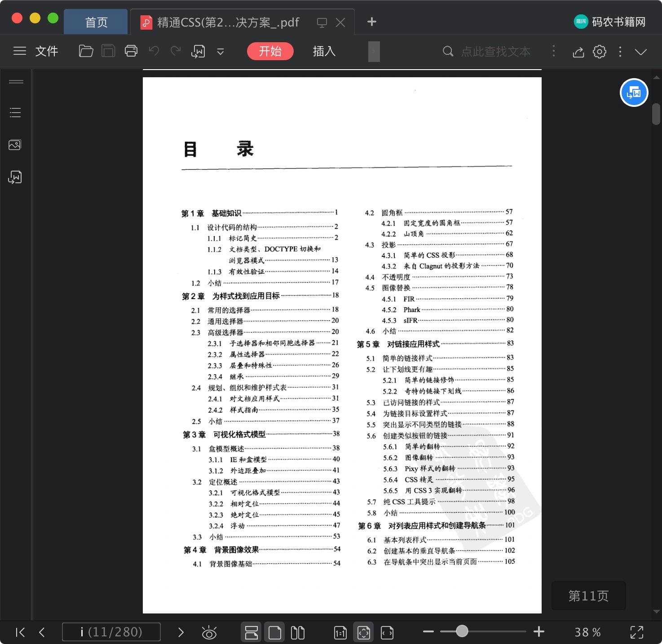The height and width of the screenshot is (644, 662).
Task: Click the open folder icon
Action: tap(86, 51)
